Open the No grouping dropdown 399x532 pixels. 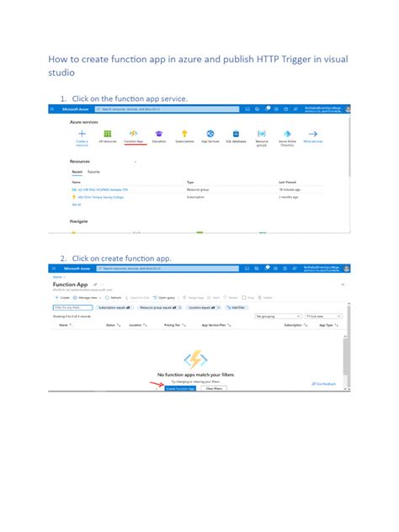279,317
